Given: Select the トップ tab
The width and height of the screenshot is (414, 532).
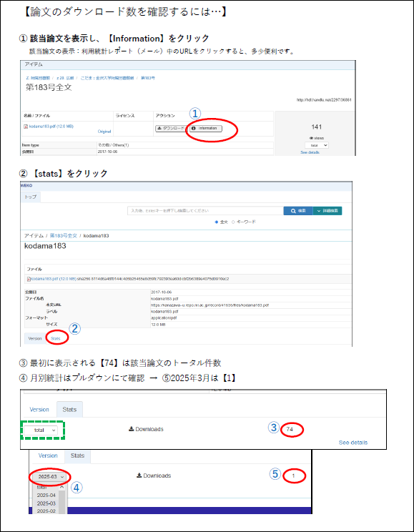Looking at the screenshot, I should coord(31,197).
